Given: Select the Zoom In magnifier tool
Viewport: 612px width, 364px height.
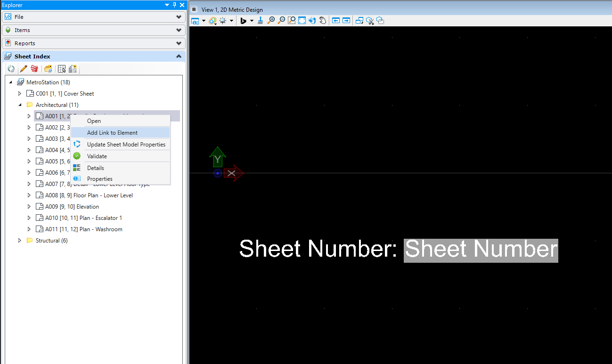Looking at the screenshot, I should (271, 21).
